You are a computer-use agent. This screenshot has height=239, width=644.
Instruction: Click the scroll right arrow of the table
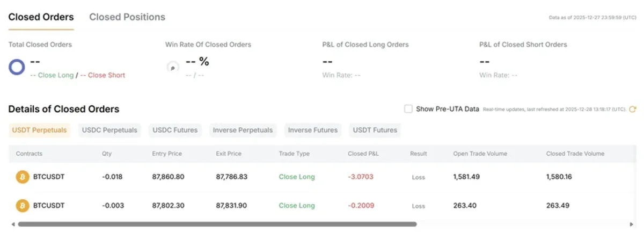tap(632, 224)
